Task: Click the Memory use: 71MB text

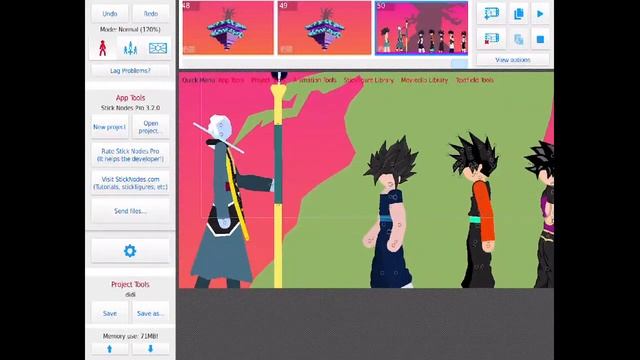Action: coord(130,336)
